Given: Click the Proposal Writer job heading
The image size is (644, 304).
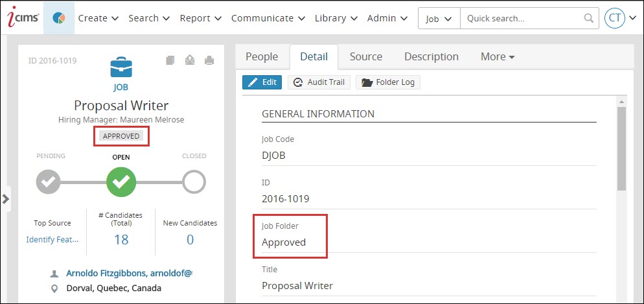Looking at the screenshot, I should click(x=121, y=106).
